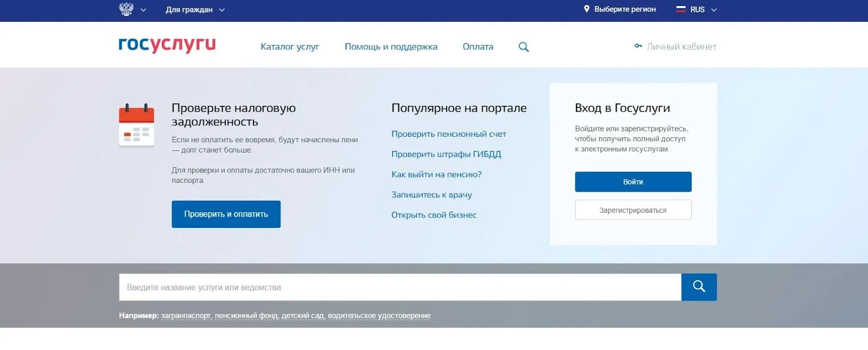This screenshot has height=350, width=868.
Task: Choose 'Выберите регион' region selector
Action: tap(625, 9)
